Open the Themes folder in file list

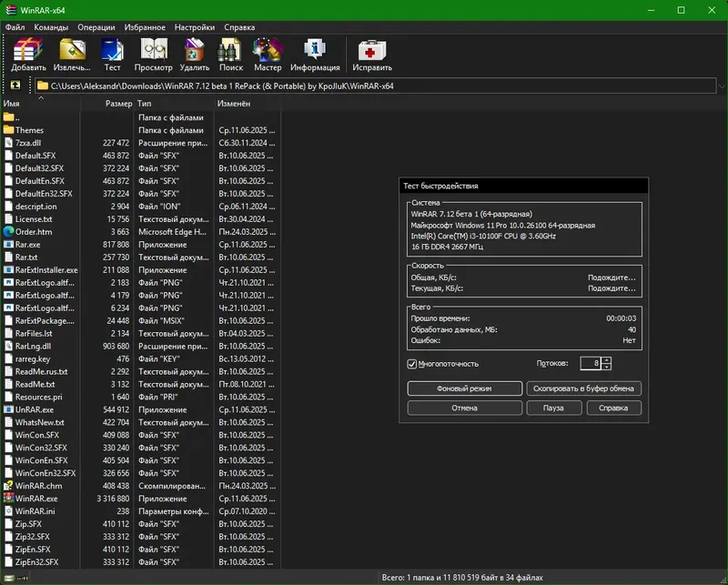click(29, 130)
